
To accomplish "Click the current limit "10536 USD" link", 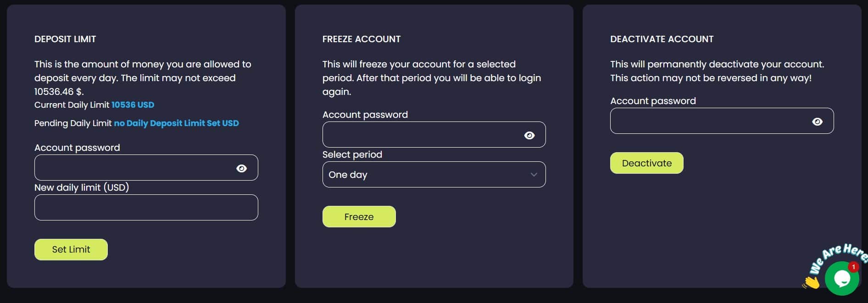I will pyautogui.click(x=133, y=105).
